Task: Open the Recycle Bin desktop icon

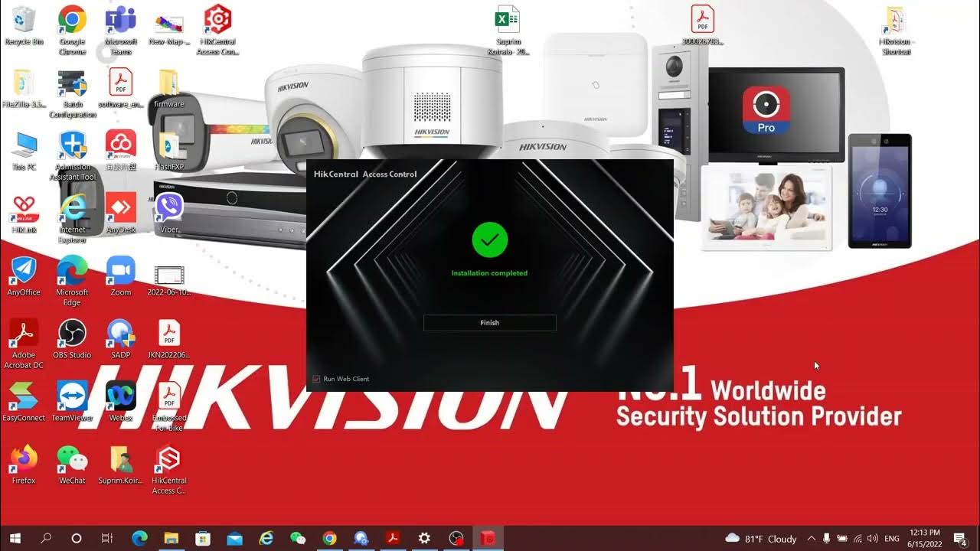Action: [24, 25]
